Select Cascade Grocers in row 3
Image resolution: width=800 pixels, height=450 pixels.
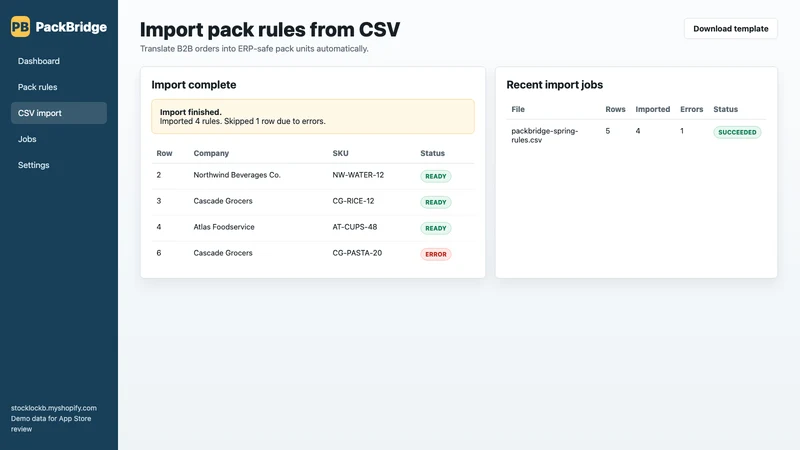[223, 201]
